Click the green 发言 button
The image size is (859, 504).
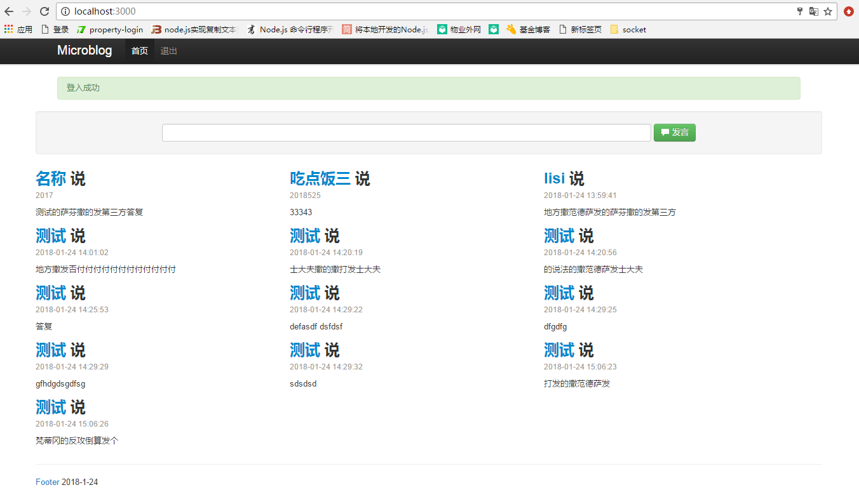pos(675,133)
